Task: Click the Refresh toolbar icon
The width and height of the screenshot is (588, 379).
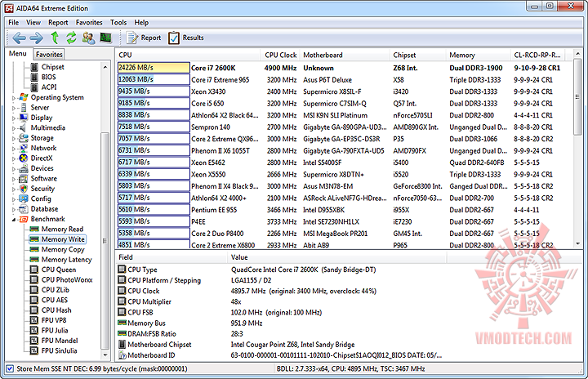Action: [x=71, y=38]
